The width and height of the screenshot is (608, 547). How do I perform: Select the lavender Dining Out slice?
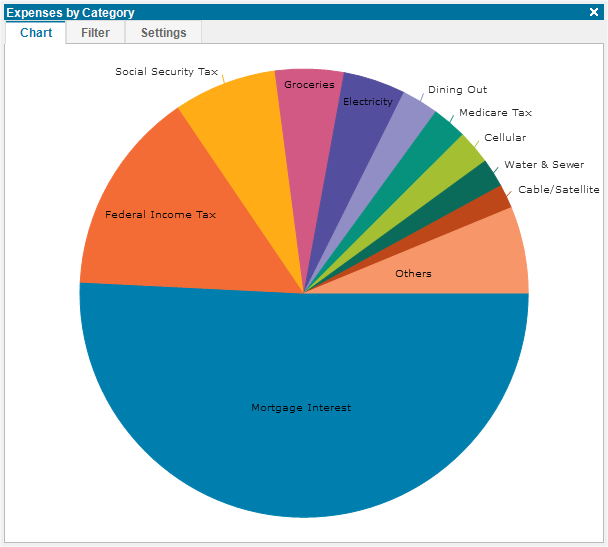point(399,128)
